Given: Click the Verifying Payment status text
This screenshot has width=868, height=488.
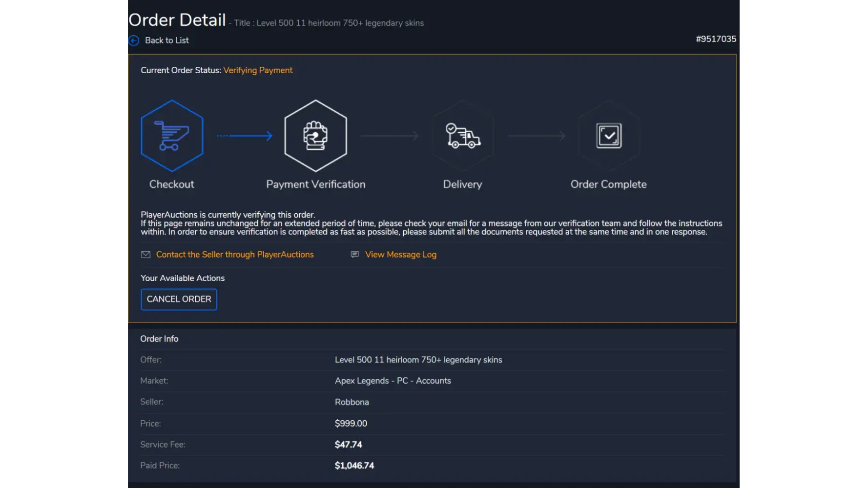Looking at the screenshot, I should point(258,70).
